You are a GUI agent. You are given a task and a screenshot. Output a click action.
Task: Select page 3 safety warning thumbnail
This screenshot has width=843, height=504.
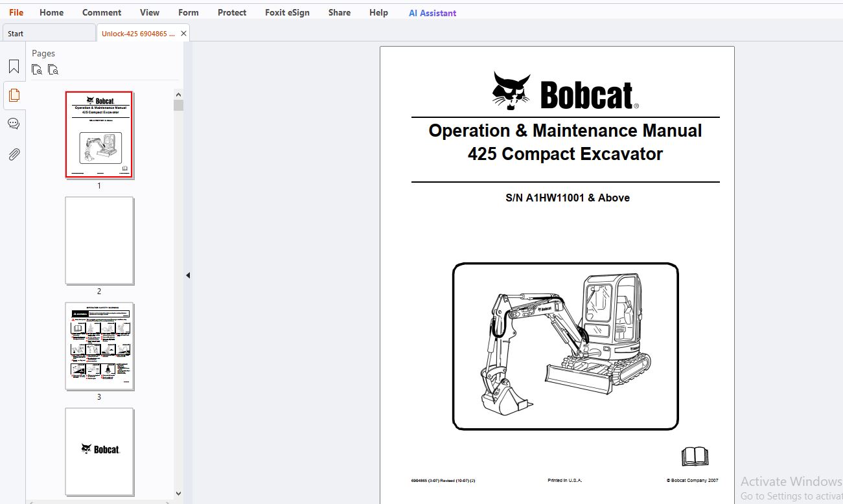[x=99, y=346]
